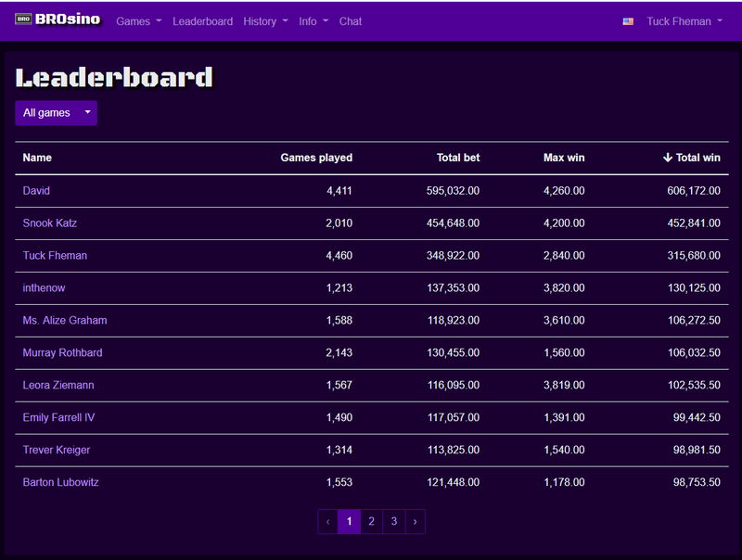Screen dimensions: 742x560
Task: Go to next page chevron
Action: pos(415,522)
